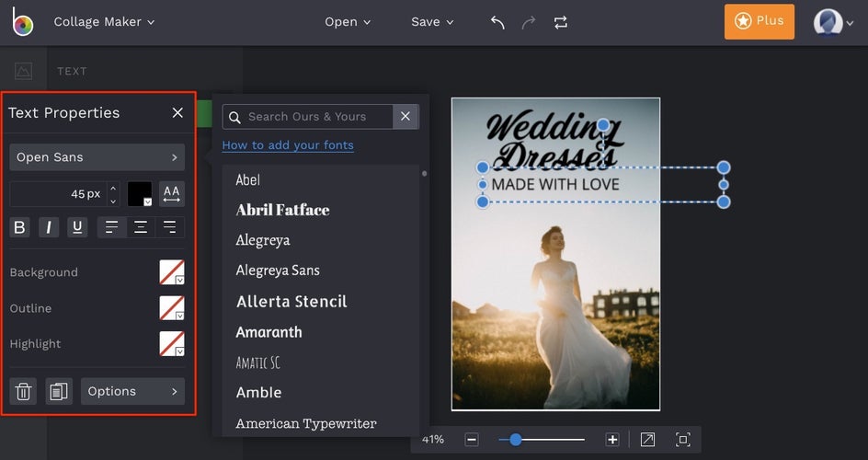Open the black text color swatch

pyautogui.click(x=140, y=194)
